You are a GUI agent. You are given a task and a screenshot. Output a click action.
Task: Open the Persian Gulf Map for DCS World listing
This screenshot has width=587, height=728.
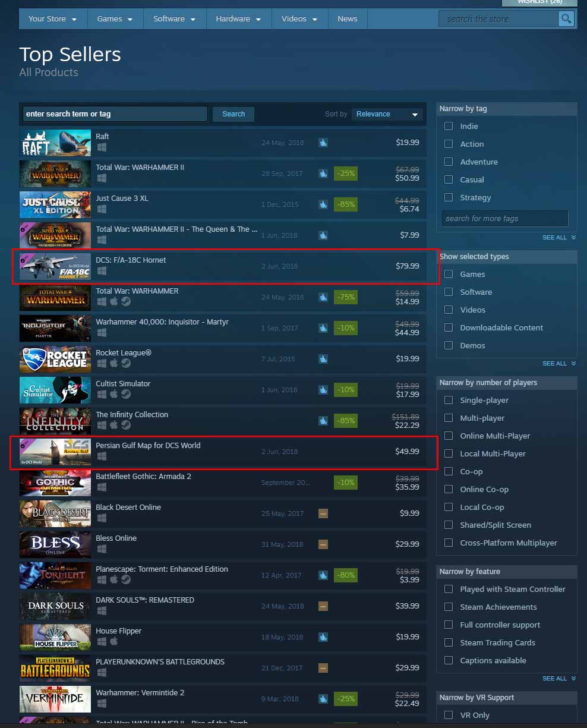click(x=223, y=452)
